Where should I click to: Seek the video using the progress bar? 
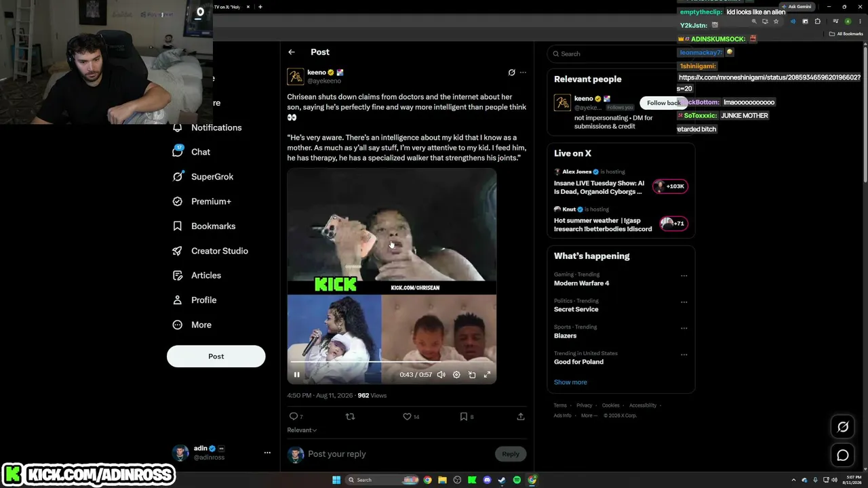coord(391,362)
